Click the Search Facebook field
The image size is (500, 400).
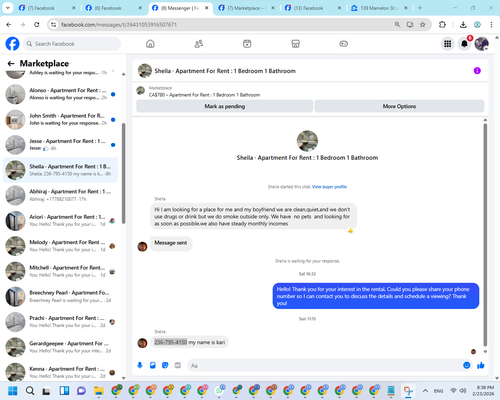(x=72, y=44)
